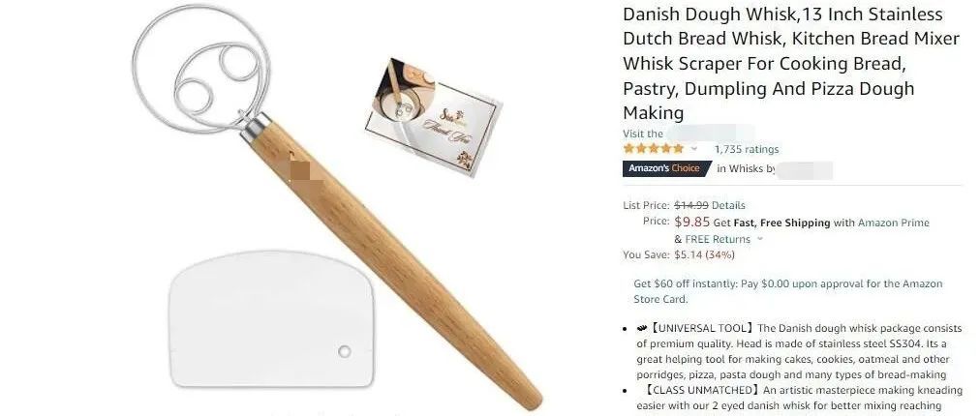Open the List Price Details link
The image size is (980, 416).
[x=728, y=205]
